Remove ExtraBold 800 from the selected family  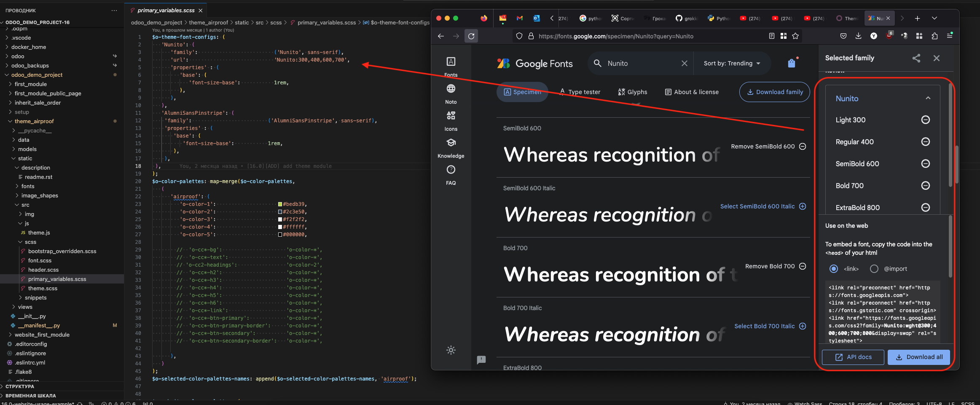926,208
